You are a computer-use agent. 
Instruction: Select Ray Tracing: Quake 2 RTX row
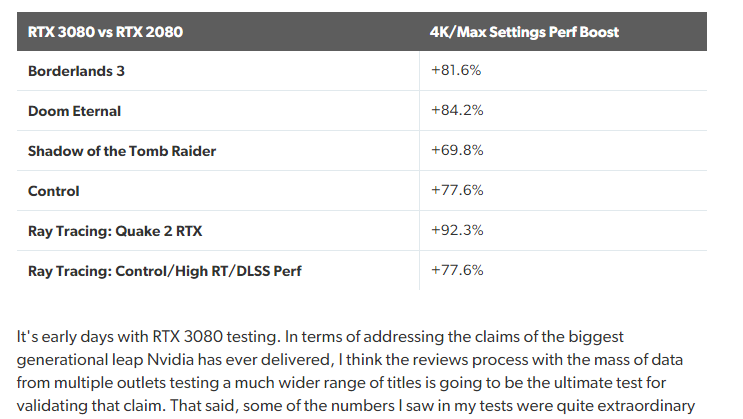(115, 231)
